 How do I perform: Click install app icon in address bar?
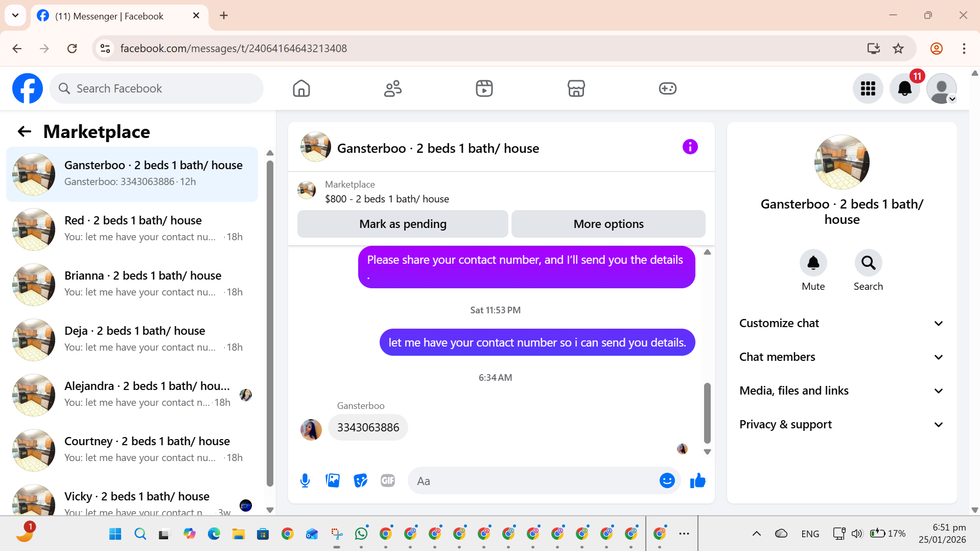(874, 49)
